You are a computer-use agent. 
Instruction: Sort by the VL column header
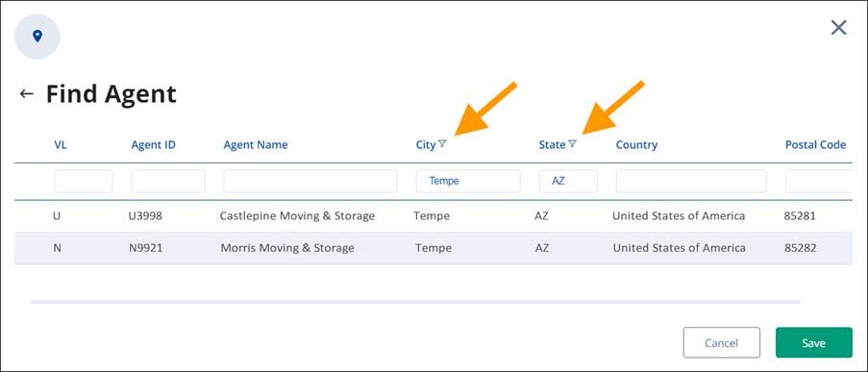tap(61, 145)
